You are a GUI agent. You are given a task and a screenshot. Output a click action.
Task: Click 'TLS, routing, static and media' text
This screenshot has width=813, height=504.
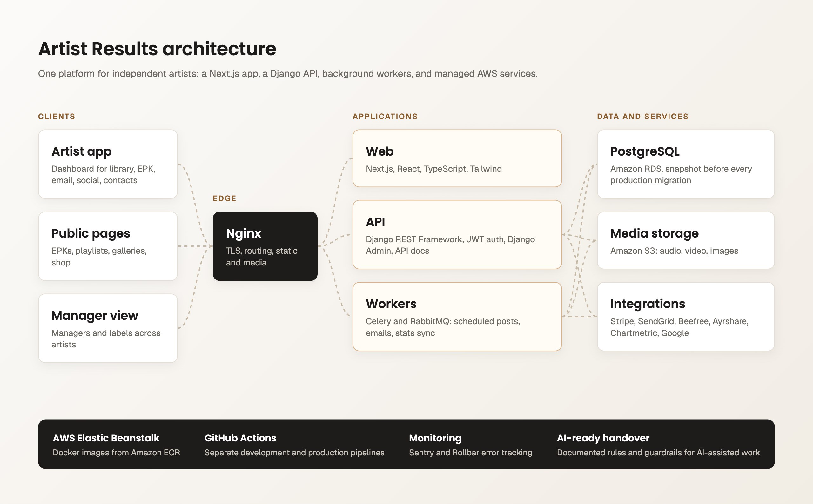tap(261, 256)
